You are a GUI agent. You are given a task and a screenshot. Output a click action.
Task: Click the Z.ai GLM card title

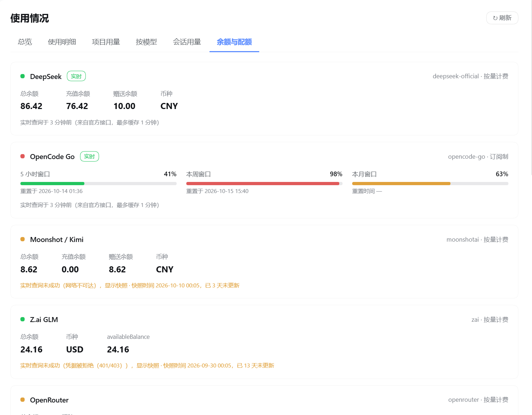pyautogui.click(x=44, y=320)
